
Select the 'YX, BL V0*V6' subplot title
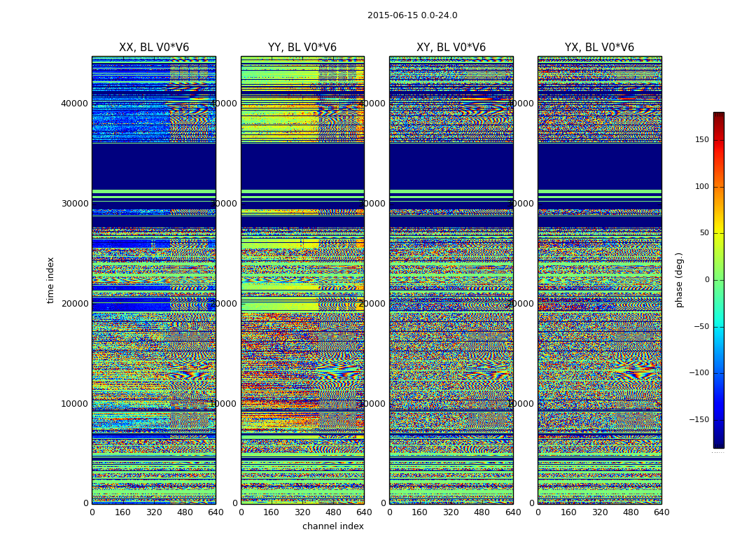[599, 48]
